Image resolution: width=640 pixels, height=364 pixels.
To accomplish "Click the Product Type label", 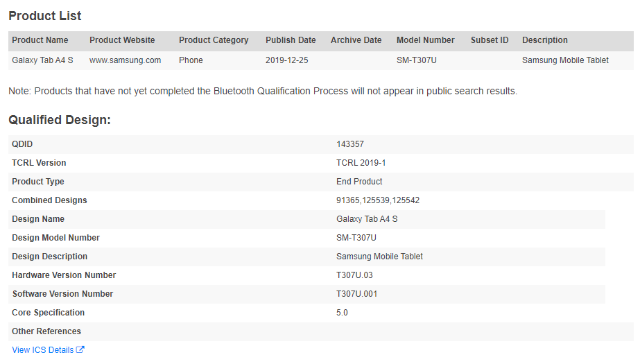I will tap(38, 182).
